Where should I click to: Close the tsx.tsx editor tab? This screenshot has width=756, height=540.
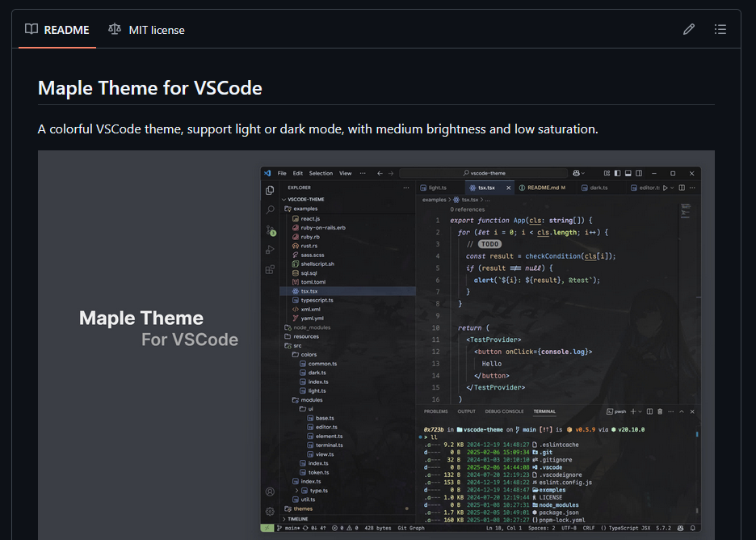click(x=508, y=188)
